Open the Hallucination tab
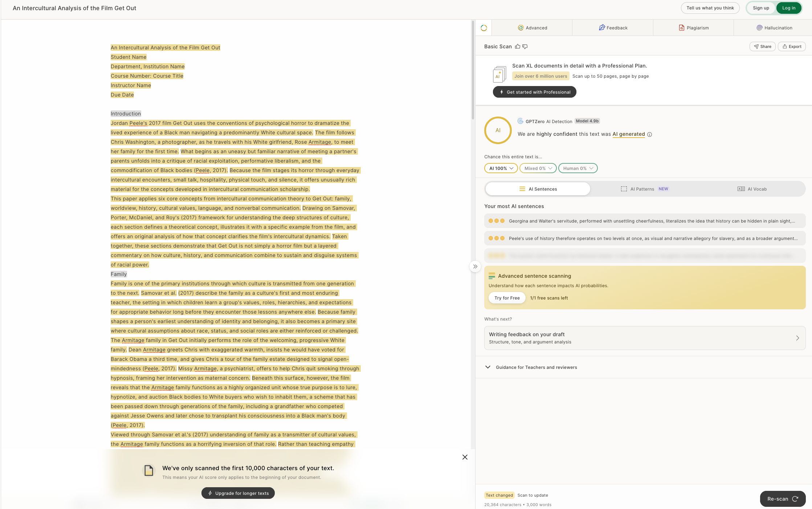 (774, 28)
